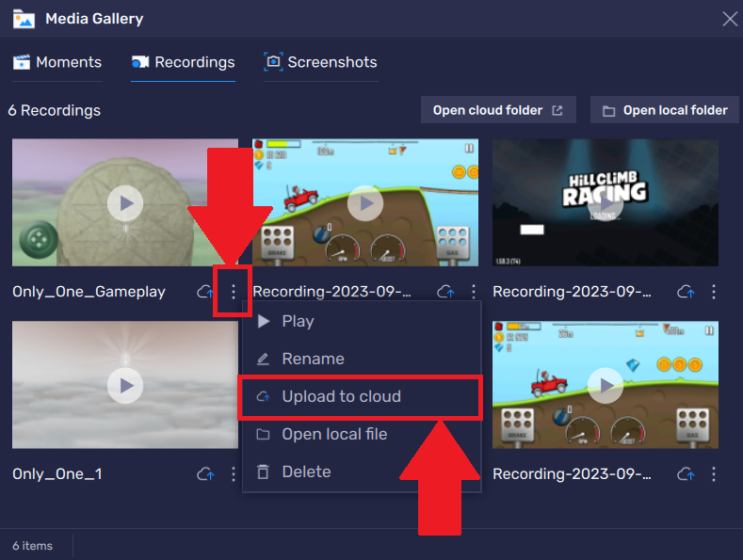Select Play in the context menu
The image size is (743, 560).
click(x=298, y=321)
